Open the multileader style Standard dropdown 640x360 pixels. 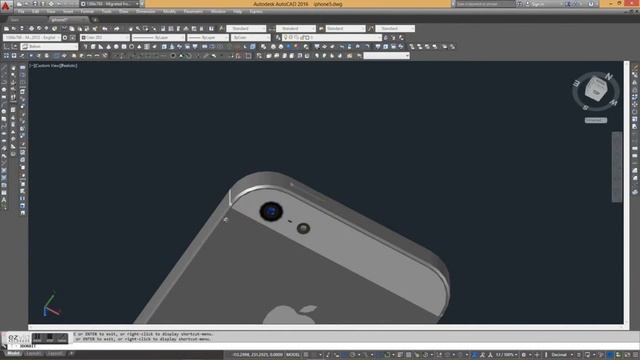pos(395,29)
